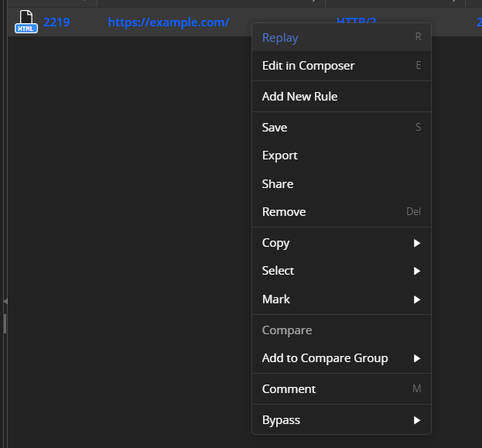
Task: Click the greyed-out Compare entry
Action: pyautogui.click(x=341, y=330)
